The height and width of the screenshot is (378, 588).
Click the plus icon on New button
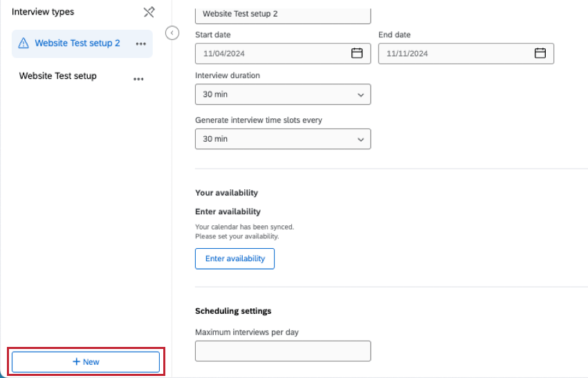[76, 362]
